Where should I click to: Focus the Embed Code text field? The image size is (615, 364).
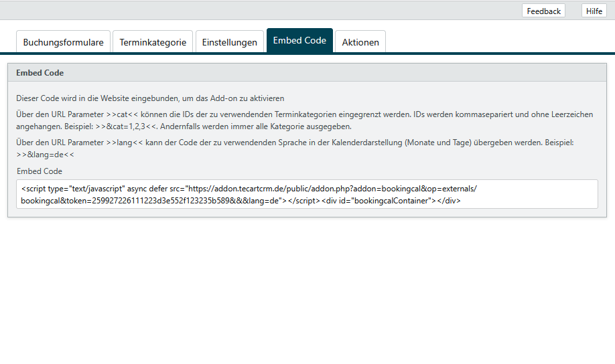click(x=307, y=194)
